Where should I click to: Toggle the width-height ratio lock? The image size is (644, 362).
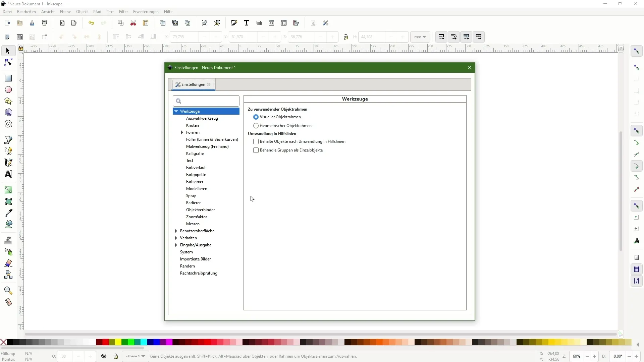coord(346,37)
